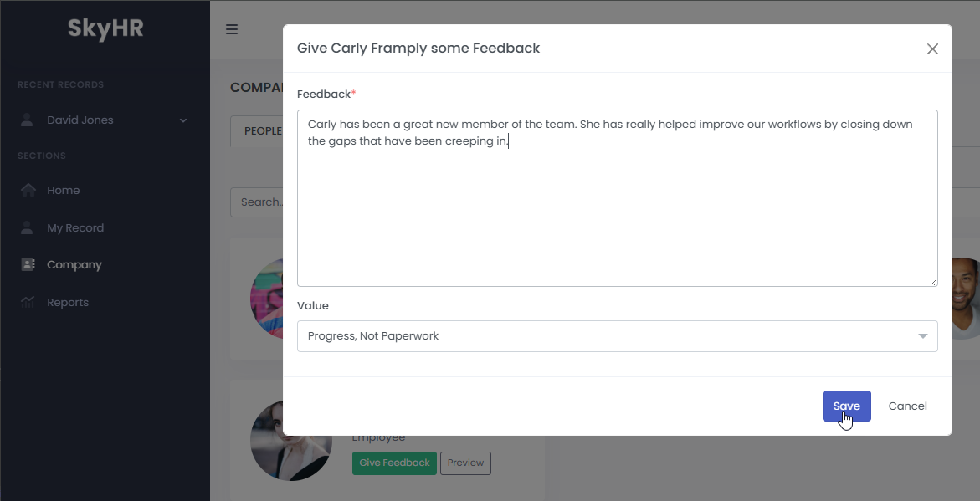The width and height of the screenshot is (980, 501).
Task: Open the Home section
Action: pyautogui.click(x=63, y=190)
